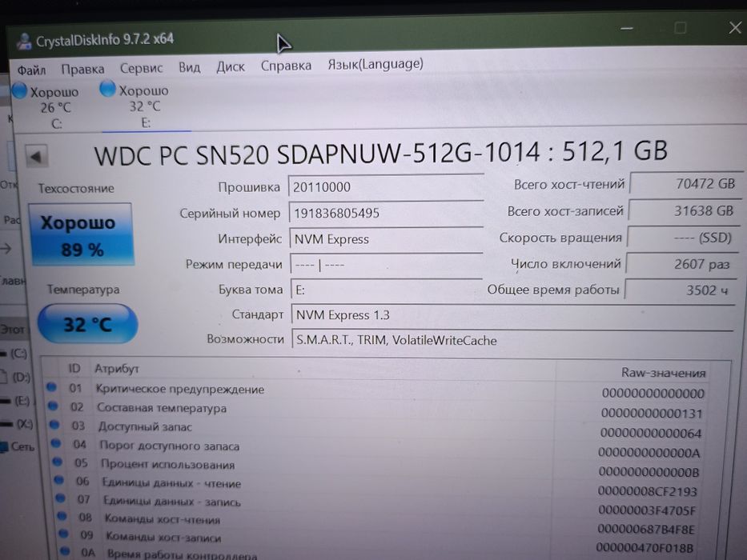747x560 pixels.
Task: Select the Команды хост-чтения attribute text
Action: coord(163,519)
